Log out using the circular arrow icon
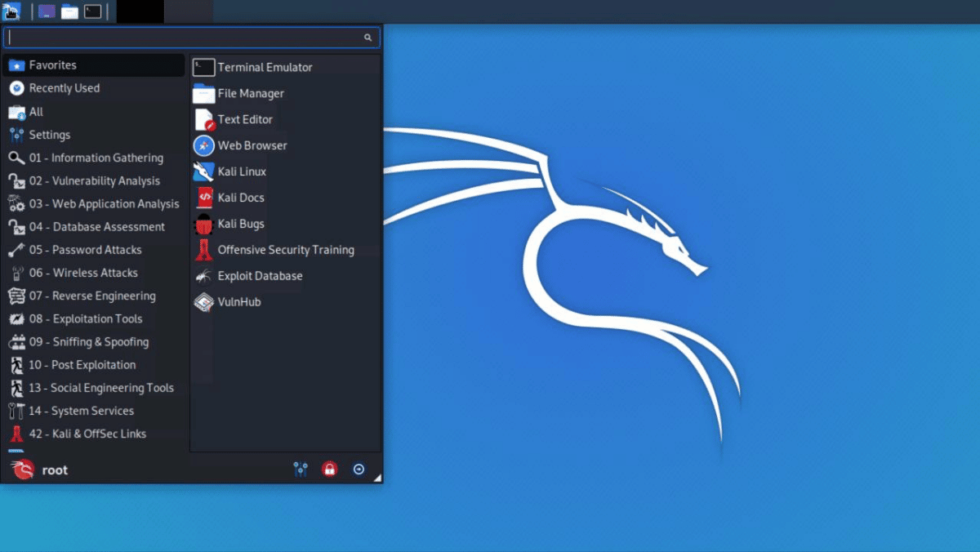This screenshot has width=980, height=552. pyautogui.click(x=358, y=469)
